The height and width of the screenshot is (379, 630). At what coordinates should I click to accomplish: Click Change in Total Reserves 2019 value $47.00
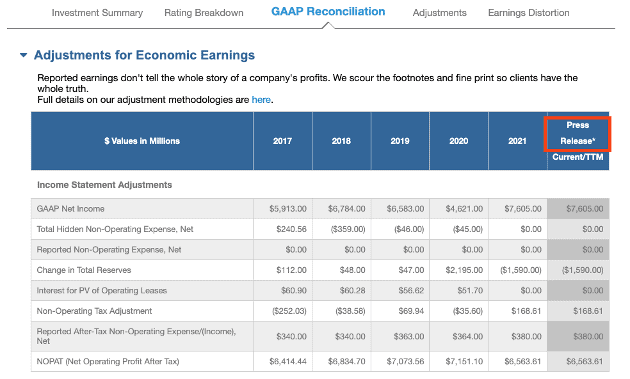click(x=411, y=270)
